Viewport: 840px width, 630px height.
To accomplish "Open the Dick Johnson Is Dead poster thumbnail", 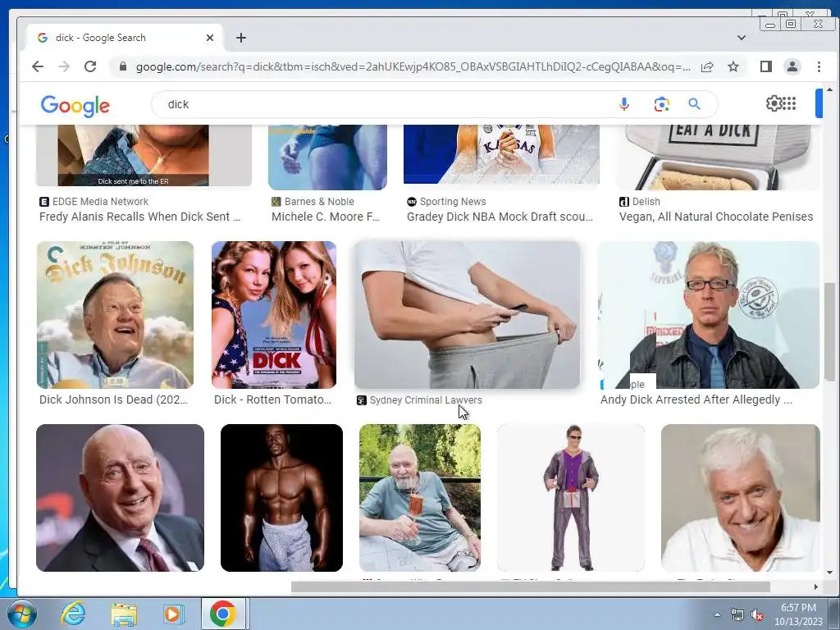I will pos(115,314).
